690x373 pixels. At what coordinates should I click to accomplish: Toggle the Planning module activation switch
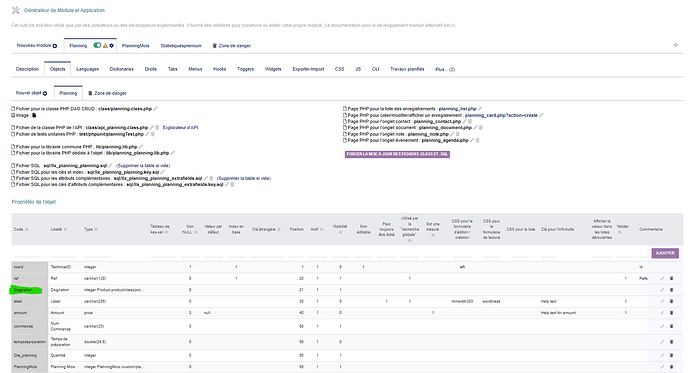coord(97,45)
